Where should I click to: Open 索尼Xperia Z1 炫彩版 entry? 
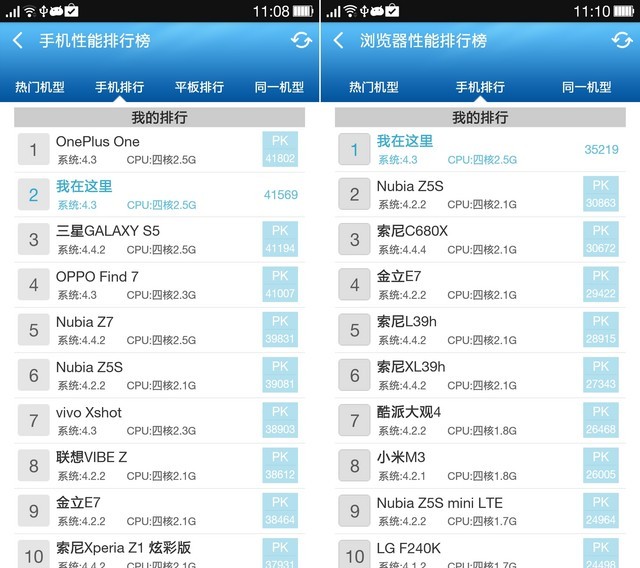point(159,551)
